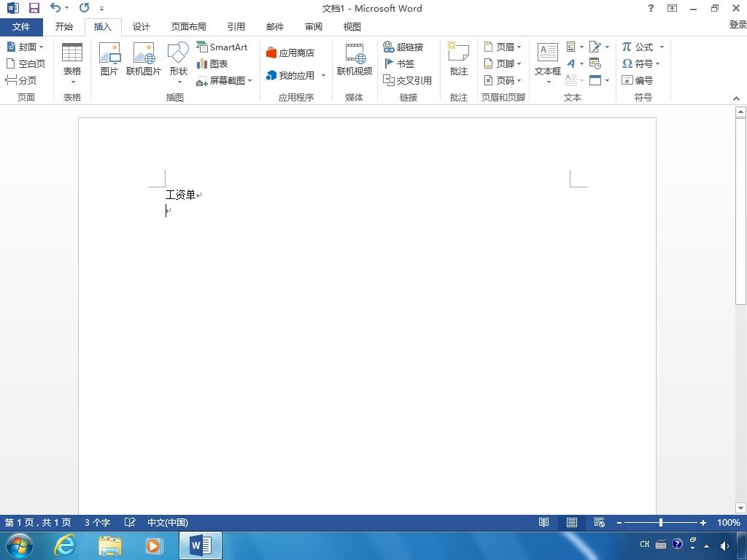Open the 页脚 footer dropdown
The image size is (747, 560).
pos(503,63)
